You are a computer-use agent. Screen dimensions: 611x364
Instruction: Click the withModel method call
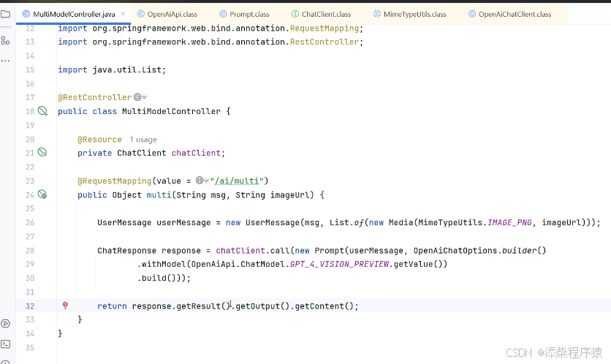(x=164, y=265)
